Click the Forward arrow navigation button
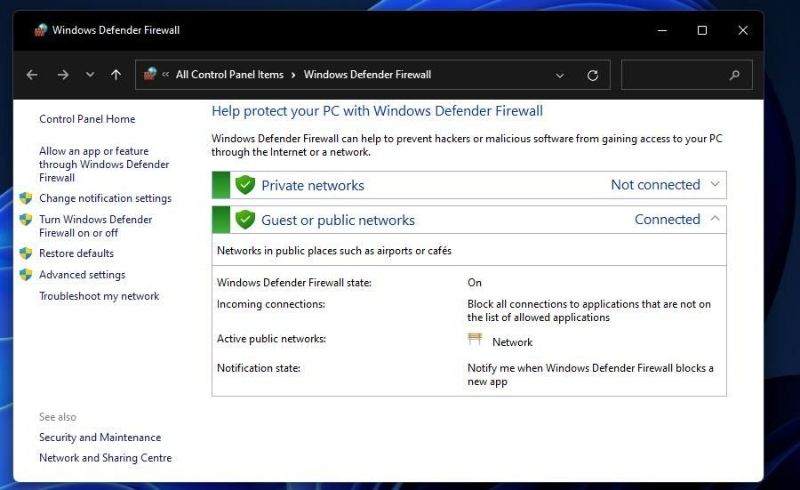Screen dimensions: 800x490 63,75
